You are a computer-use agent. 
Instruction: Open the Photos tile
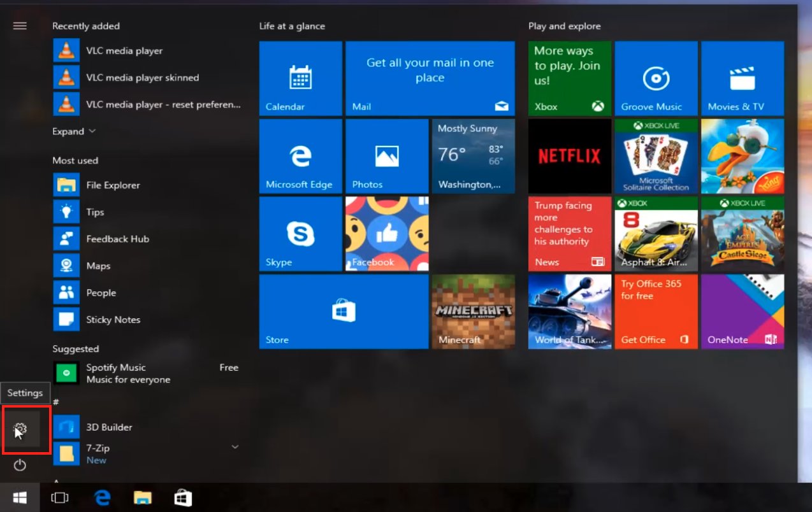click(x=387, y=156)
